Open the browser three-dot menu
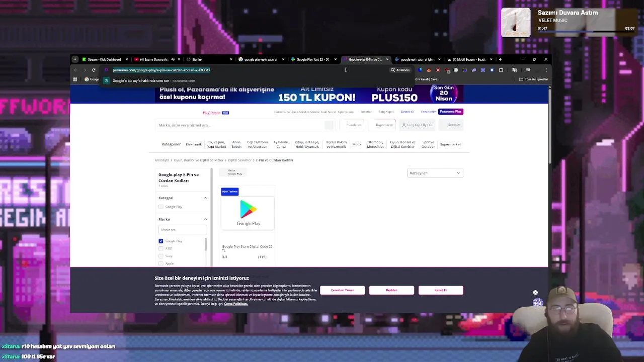This screenshot has height=362, width=644. pos(546,70)
